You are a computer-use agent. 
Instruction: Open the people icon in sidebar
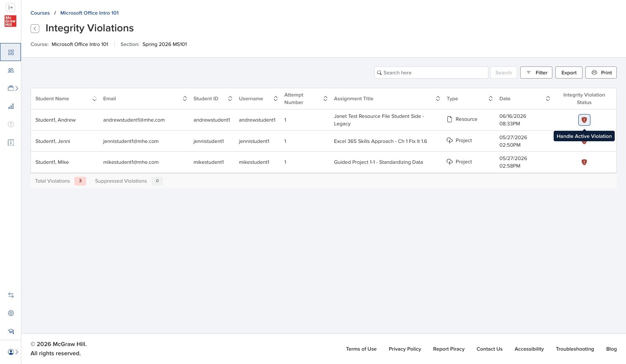(11, 71)
